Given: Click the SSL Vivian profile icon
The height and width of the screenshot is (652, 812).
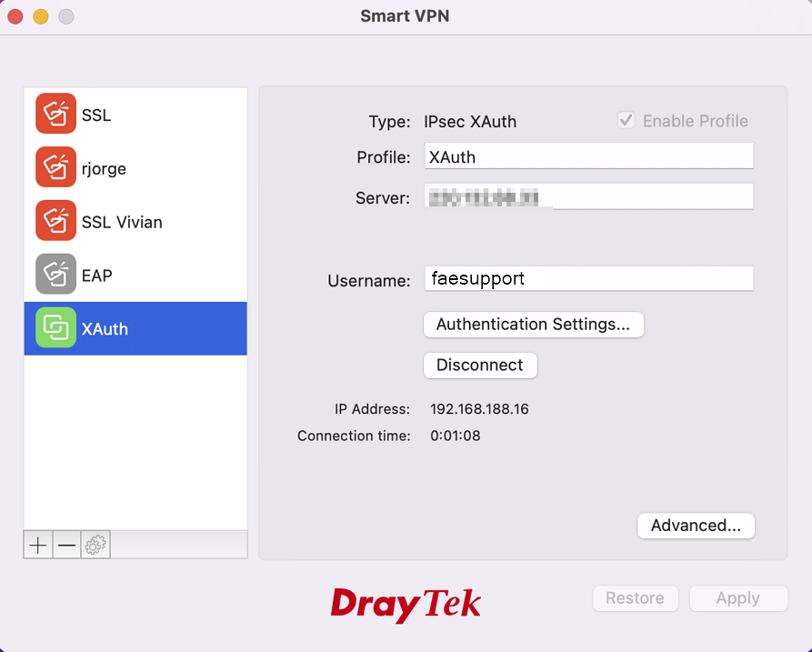Looking at the screenshot, I should pos(56,221).
